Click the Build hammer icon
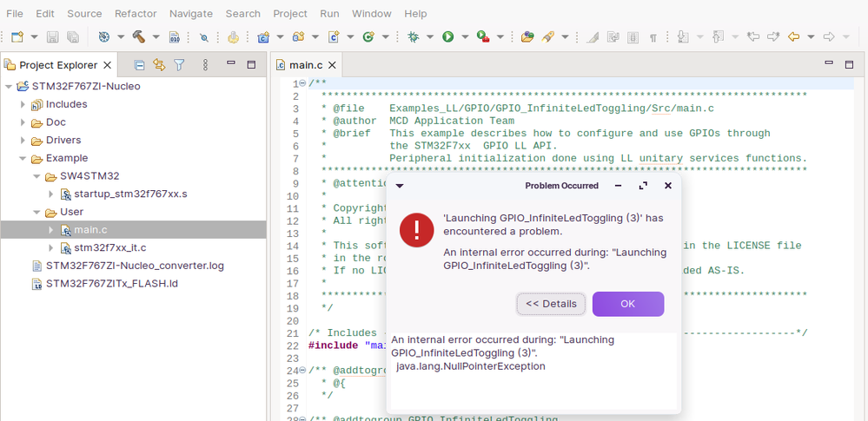The height and width of the screenshot is (421, 868). point(138,37)
